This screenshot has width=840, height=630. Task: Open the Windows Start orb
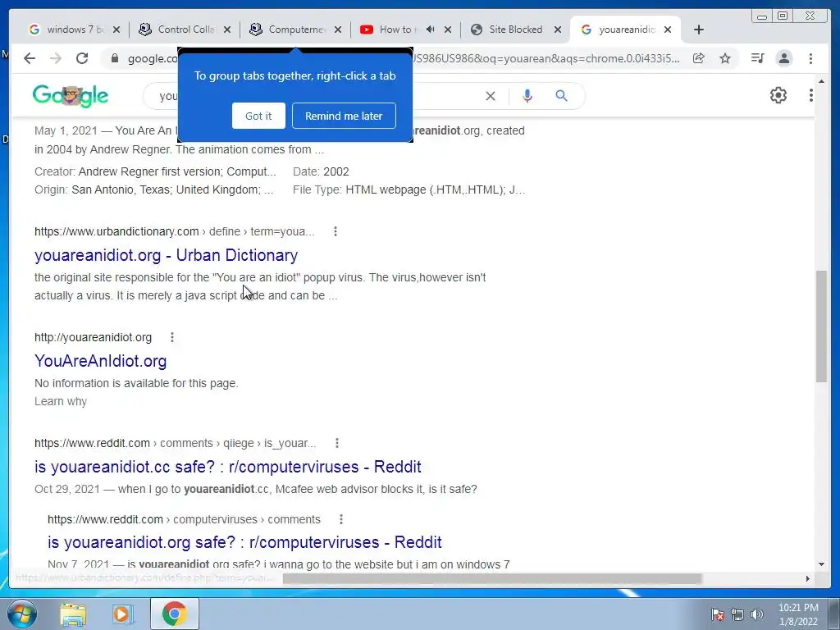pos(22,614)
